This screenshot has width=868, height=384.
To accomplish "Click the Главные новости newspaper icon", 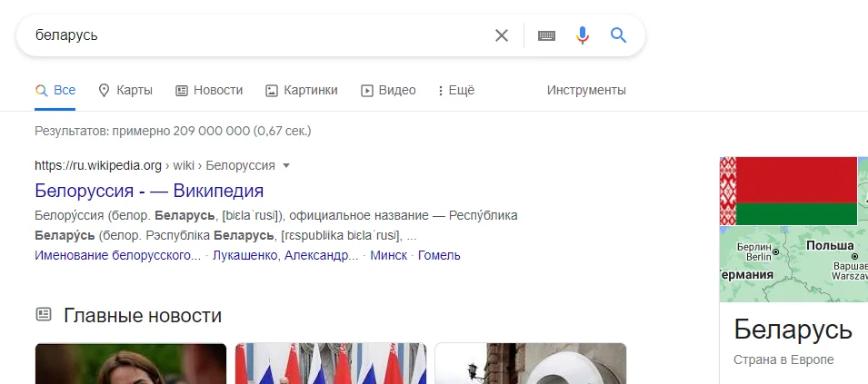I will click(x=44, y=315).
